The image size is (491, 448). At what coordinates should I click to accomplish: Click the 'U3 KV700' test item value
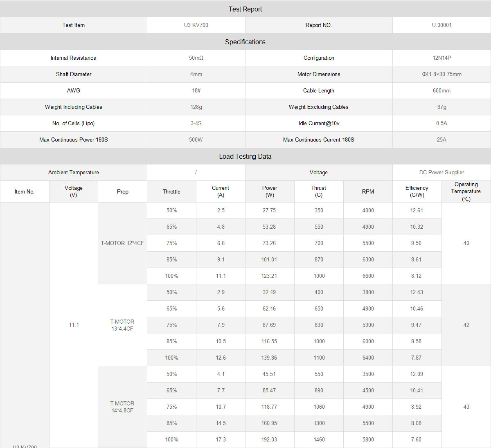(196, 25)
